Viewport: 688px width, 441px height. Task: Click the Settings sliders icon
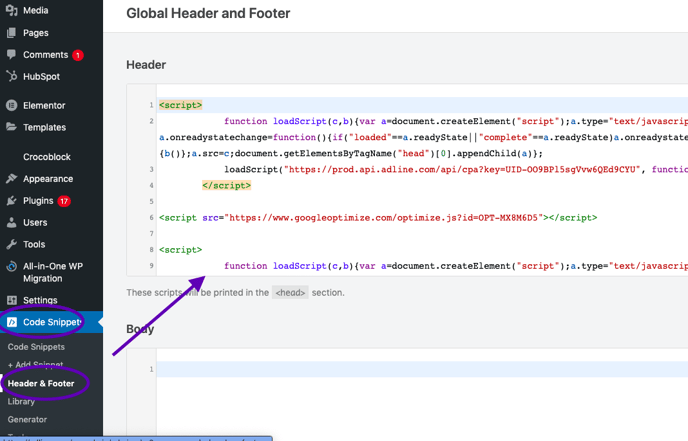tap(12, 300)
